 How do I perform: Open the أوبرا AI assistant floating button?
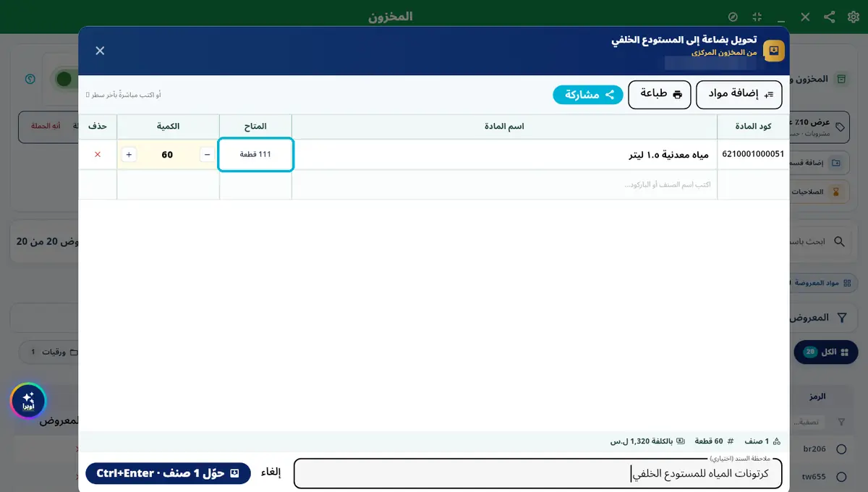28,401
